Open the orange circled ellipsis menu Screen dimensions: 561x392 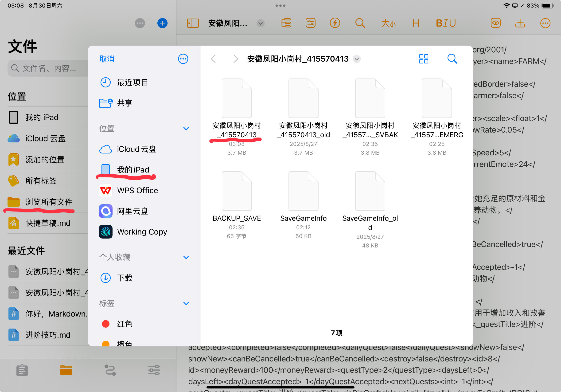pyautogui.click(x=545, y=23)
